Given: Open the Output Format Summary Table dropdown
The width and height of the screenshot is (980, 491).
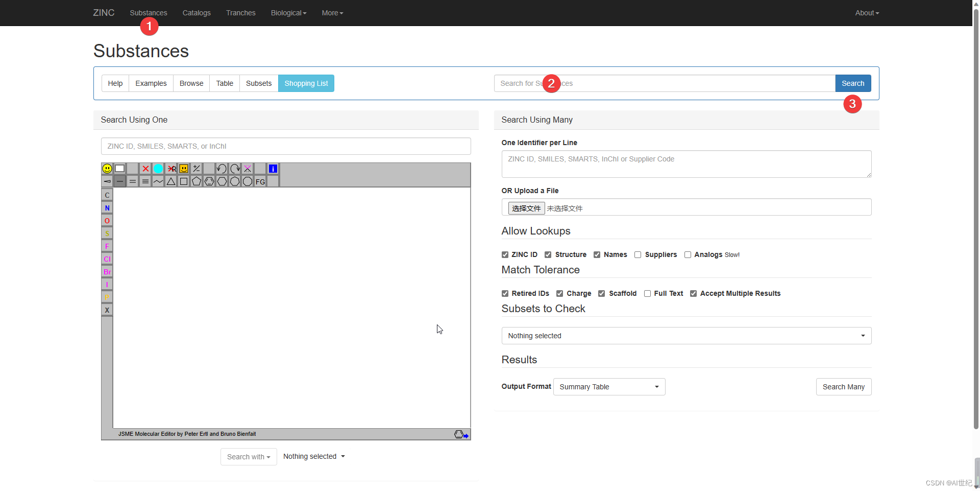Looking at the screenshot, I should pos(609,387).
